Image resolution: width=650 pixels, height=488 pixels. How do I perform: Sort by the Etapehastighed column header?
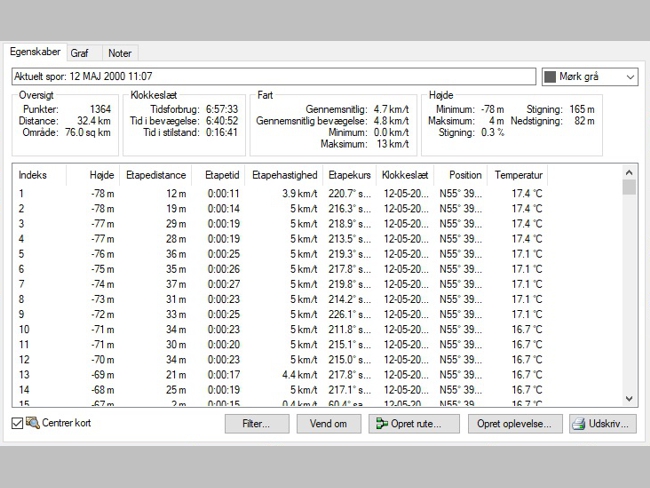pos(284,175)
